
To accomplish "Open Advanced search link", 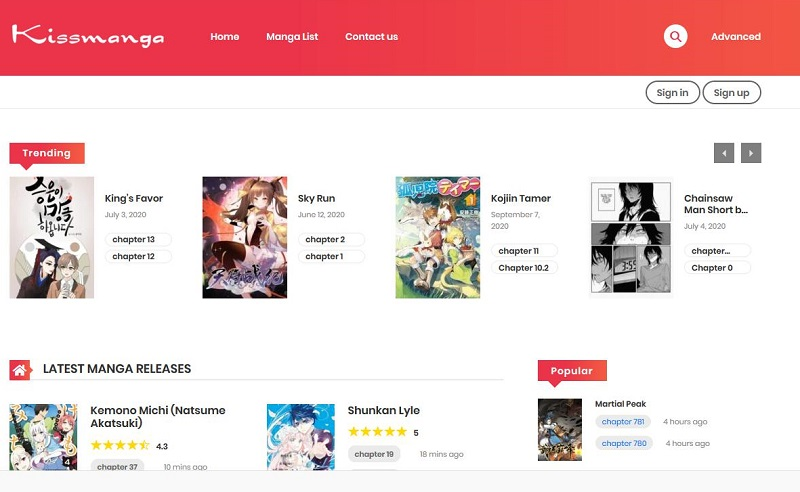I will (x=736, y=37).
